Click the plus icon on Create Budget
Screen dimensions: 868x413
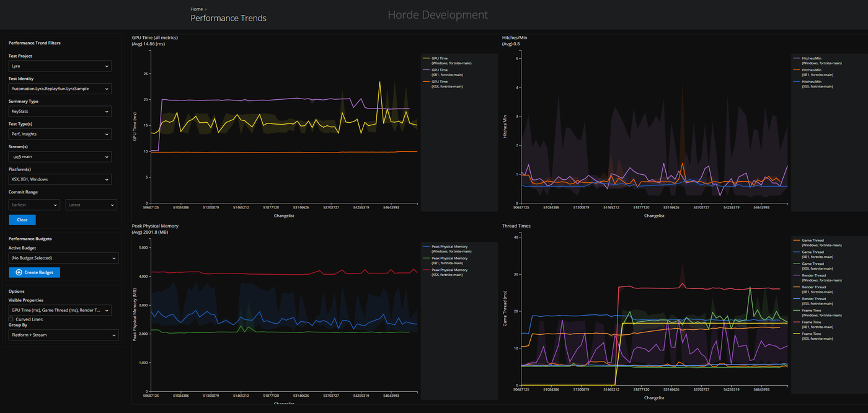pos(19,272)
